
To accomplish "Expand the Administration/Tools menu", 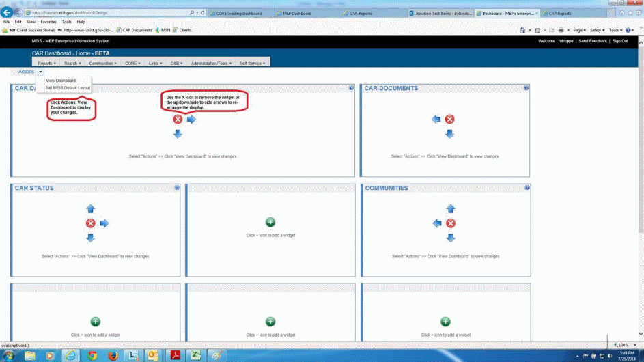I will pyautogui.click(x=211, y=64).
